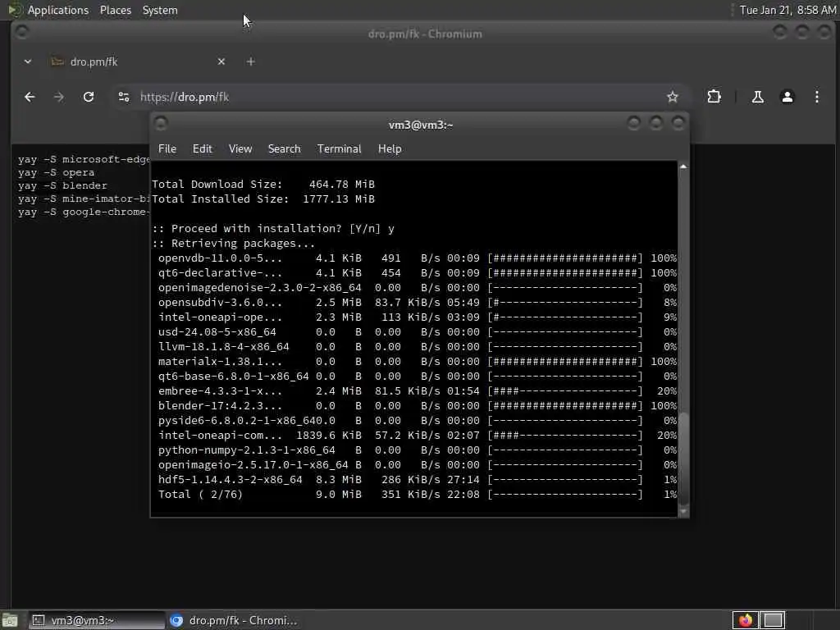
Task: Click the Chromium forward arrow
Action: 59,97
